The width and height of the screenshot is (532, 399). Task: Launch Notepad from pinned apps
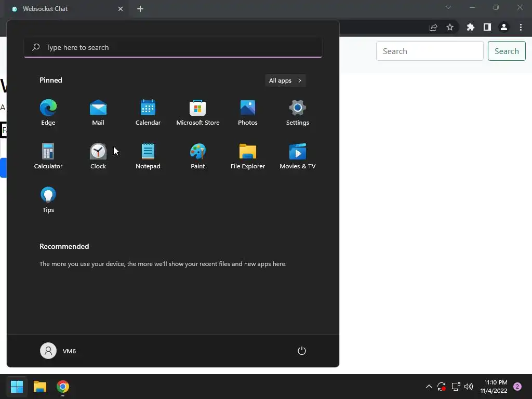point(148,156)
